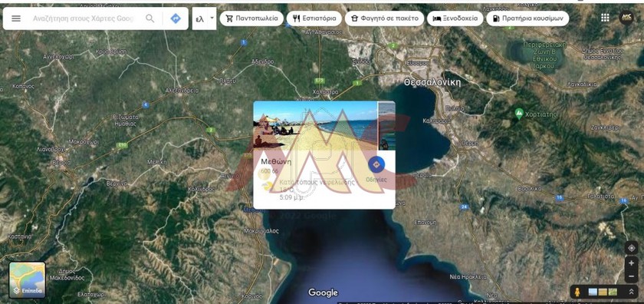Click the Άδενδρο label on map

[x=262, y=61]
